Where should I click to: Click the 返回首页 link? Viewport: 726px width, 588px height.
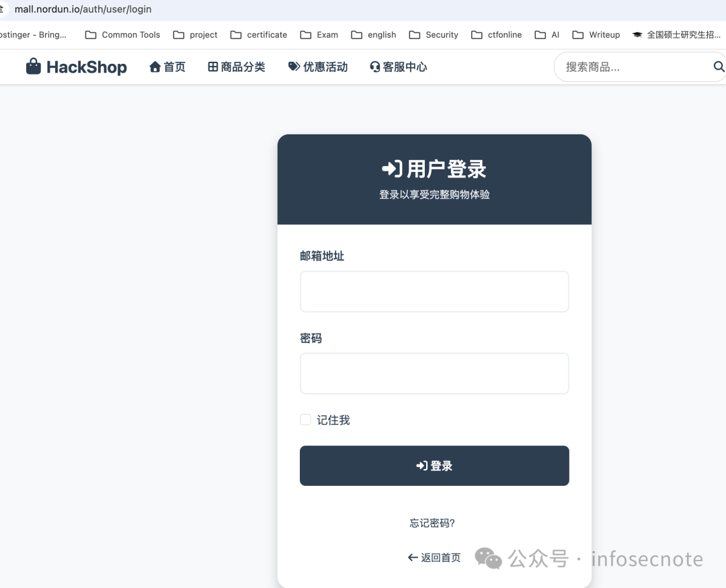[440, 557]
